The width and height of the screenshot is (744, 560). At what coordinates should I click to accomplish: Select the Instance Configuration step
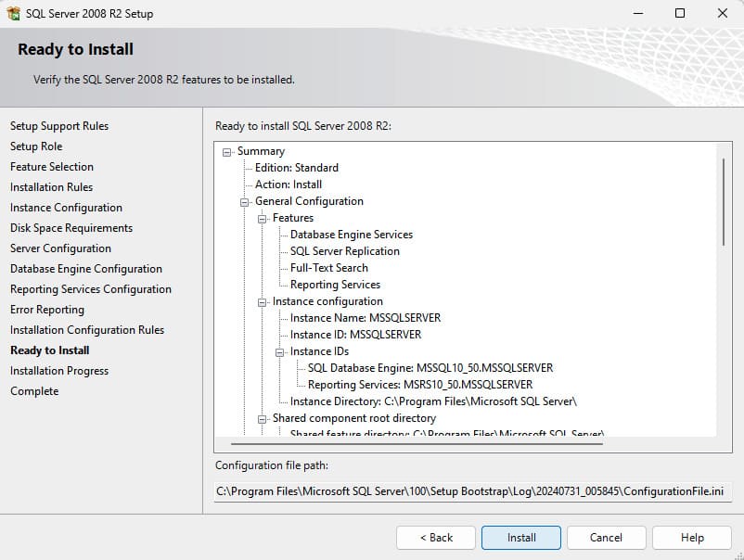click(x=66, y=208)
